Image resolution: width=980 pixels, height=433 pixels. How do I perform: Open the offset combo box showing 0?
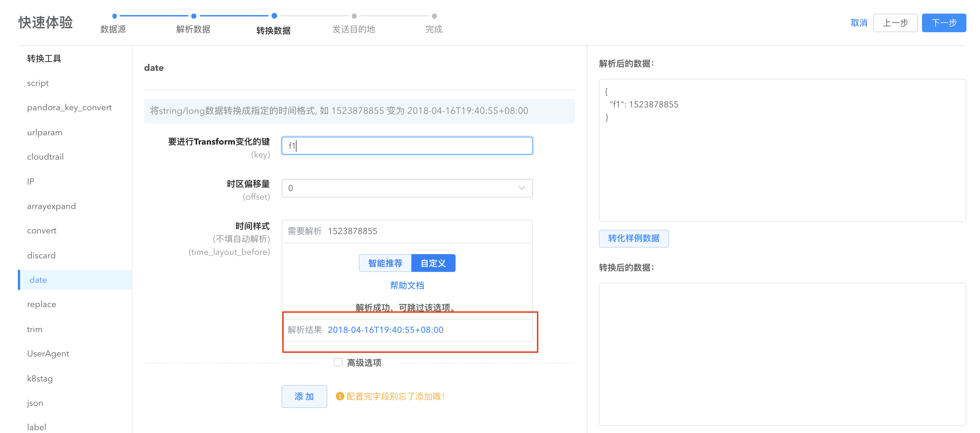click(399, 188)
